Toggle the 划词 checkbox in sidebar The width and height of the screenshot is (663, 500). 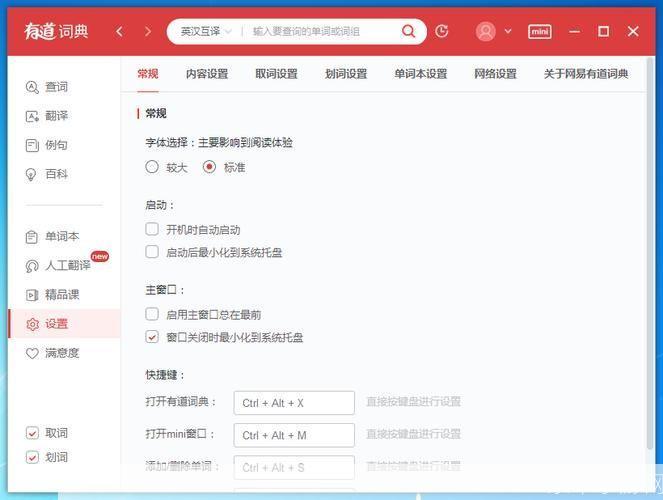point(32,457)
